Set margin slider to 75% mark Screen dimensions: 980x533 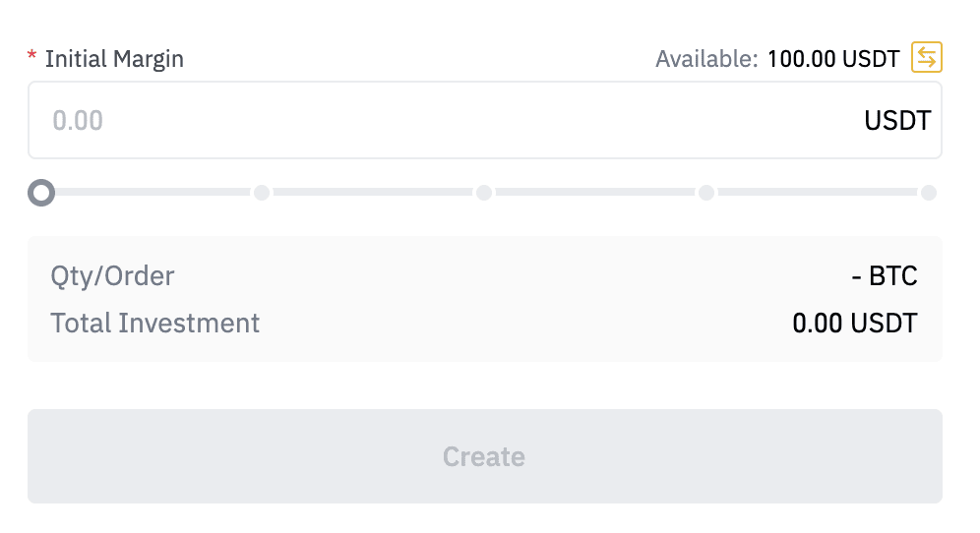point(706,193)
